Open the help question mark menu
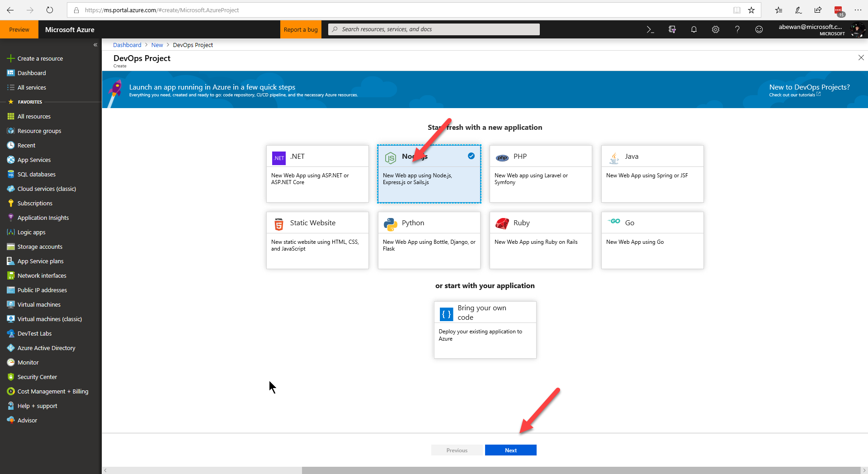This screenshot has height=474, width=868. (x=737, y=29)
